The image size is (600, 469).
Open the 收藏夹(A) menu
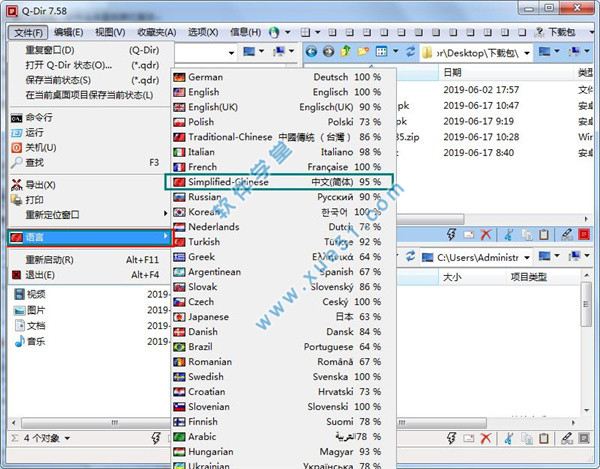pos(157,33)
